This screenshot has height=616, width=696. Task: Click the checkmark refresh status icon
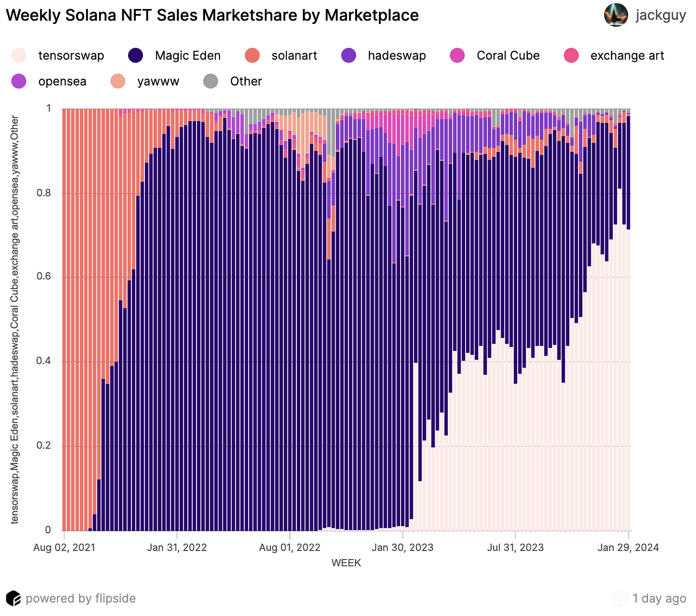click(x=620, y=598)
